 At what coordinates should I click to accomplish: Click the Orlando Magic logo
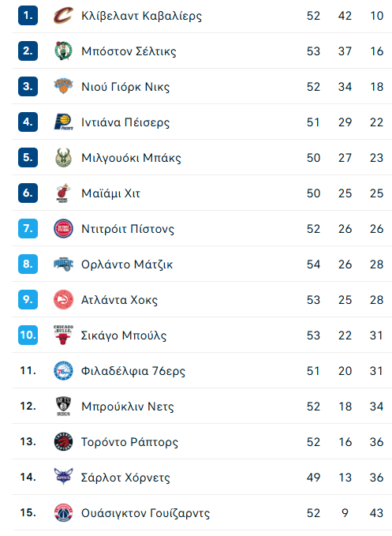point(64,264)
